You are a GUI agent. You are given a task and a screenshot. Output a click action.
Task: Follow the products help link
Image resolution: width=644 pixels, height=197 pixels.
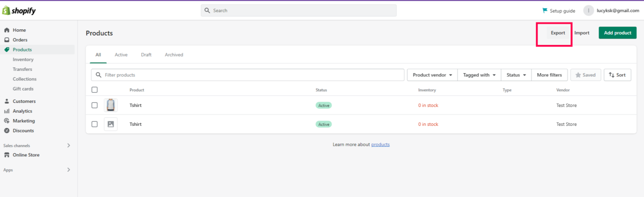380,145
